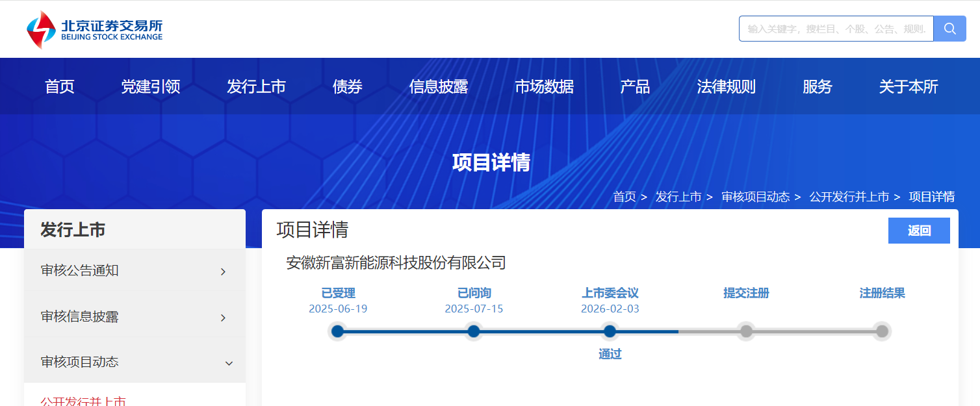Screen dimensions: 980x406
Task: Click the large 项目详情 banner title
Action: (491, 162)
